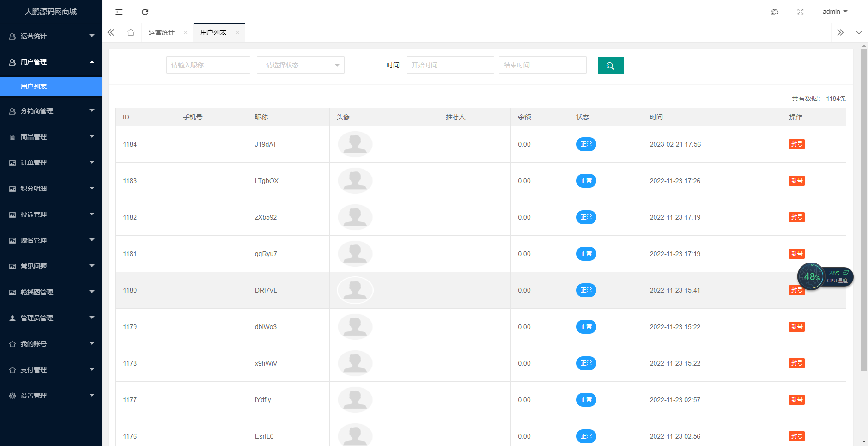The image size is (868, 446).
Task: Expand the 订单管理 sidebar menu
Action: 51,163
